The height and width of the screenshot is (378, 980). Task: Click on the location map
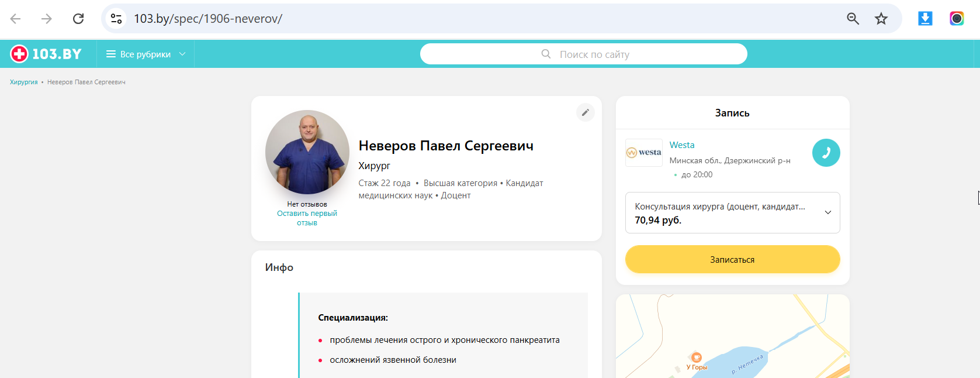733,336
